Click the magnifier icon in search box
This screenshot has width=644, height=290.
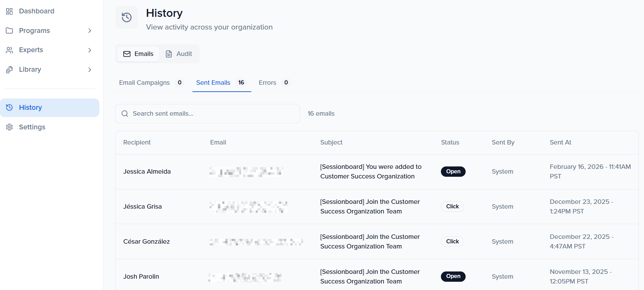click(x=125, y=114)
